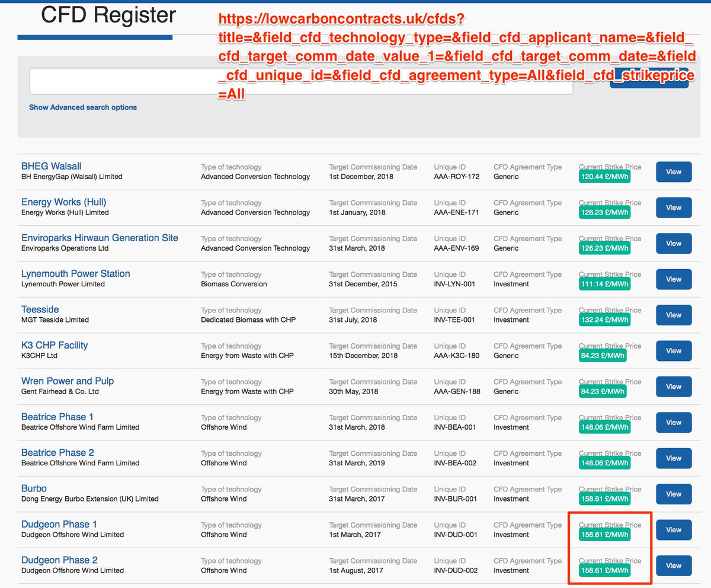Select the 111.14 £/MWh strike price badge

coord(604,284)
